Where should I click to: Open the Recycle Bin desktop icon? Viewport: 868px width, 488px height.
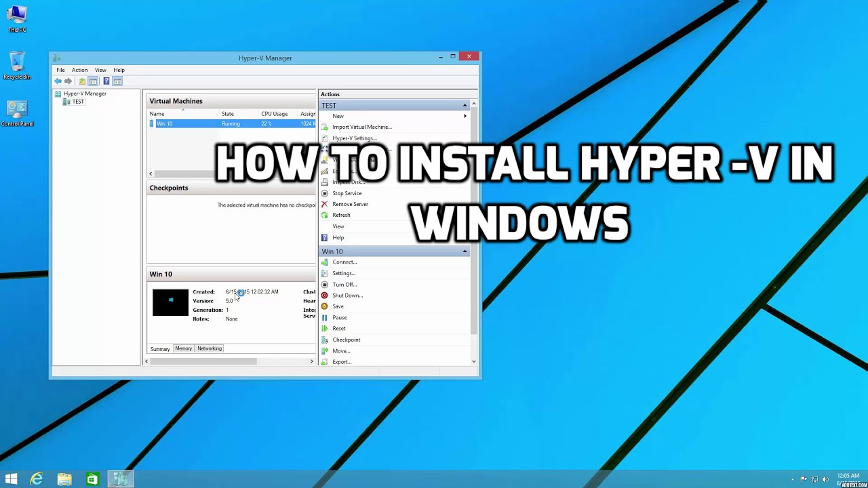17,66
